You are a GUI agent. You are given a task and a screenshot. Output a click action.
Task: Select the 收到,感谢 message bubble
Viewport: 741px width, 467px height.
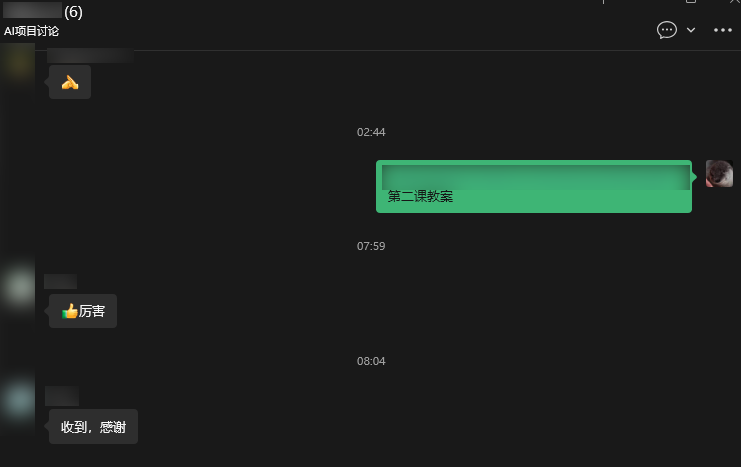(x=93, y=427)
